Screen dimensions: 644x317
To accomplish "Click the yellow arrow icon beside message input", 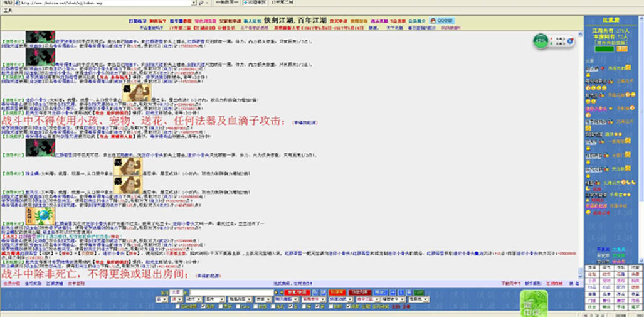I will 276,293.
